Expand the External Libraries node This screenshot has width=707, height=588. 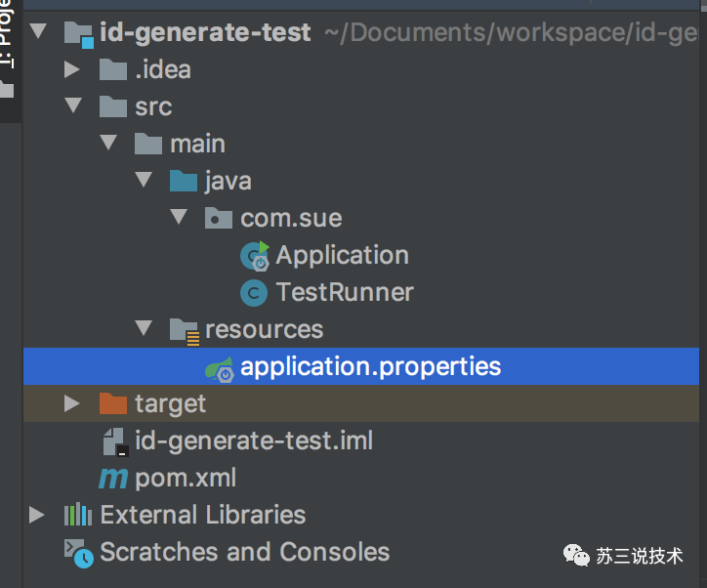point(37,515)
